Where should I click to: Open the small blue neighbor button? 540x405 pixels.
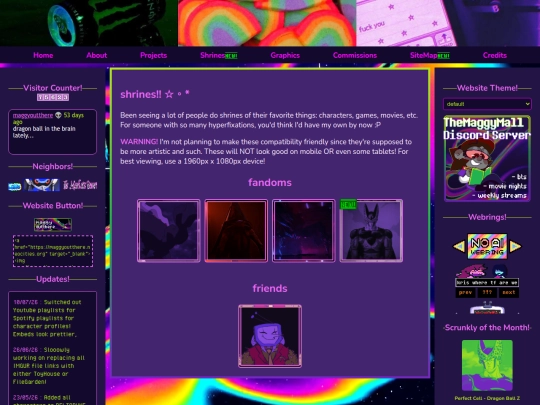tap(14, 186)
